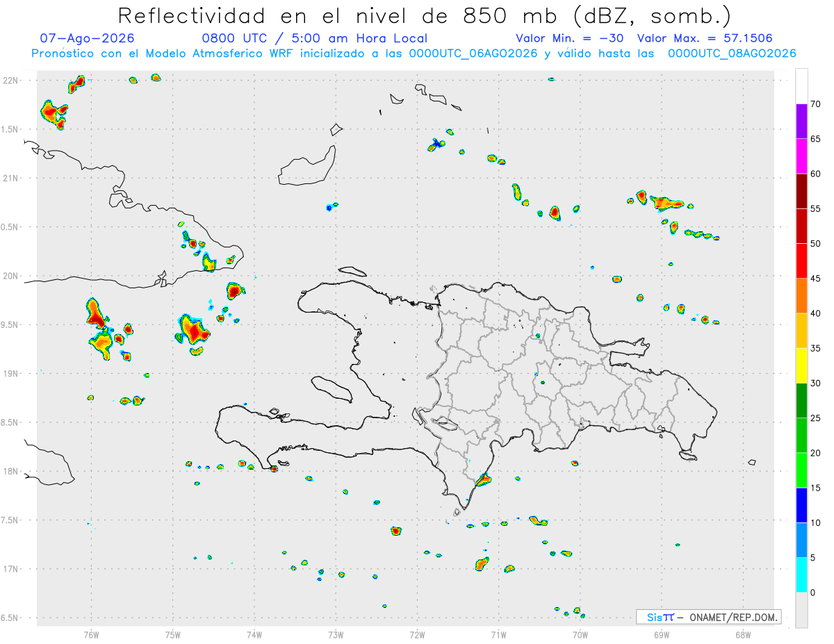
Task: Click the colorbar label '70'
Action: [x=816, y=104]
